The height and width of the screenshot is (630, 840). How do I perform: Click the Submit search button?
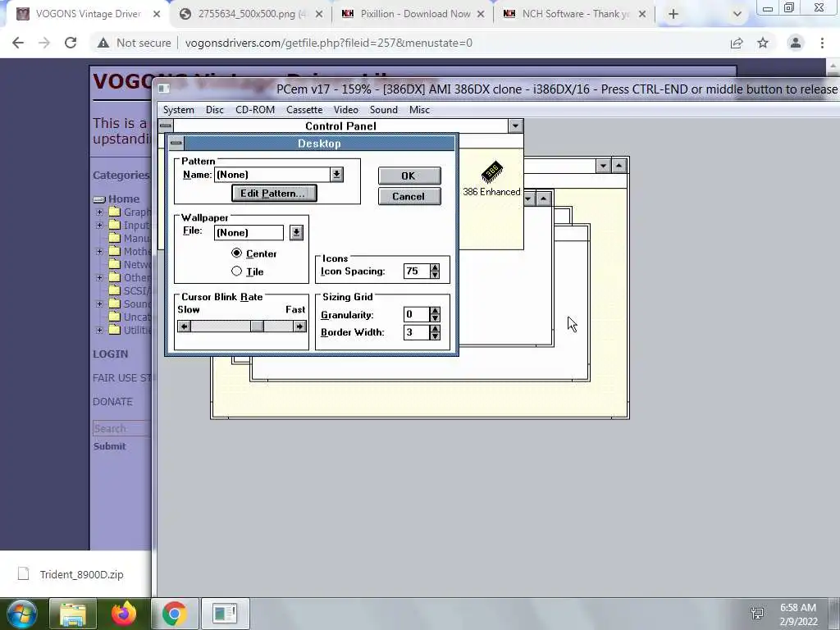[109, 445]
